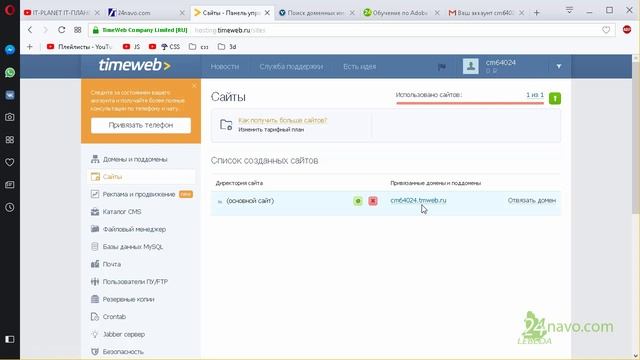Switch to Gmail Ваш аккаунт tab
The image size is (640, 360).
[x=486, y=13]
